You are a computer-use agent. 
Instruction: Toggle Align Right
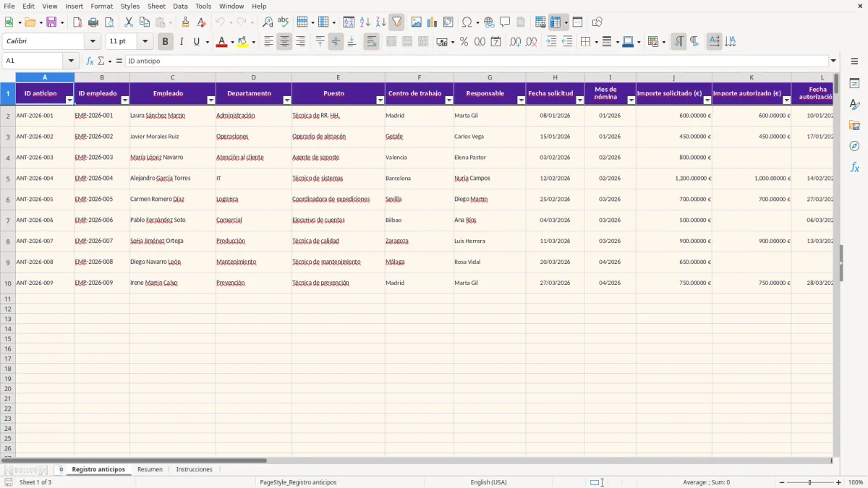click(x=300, y=42)
